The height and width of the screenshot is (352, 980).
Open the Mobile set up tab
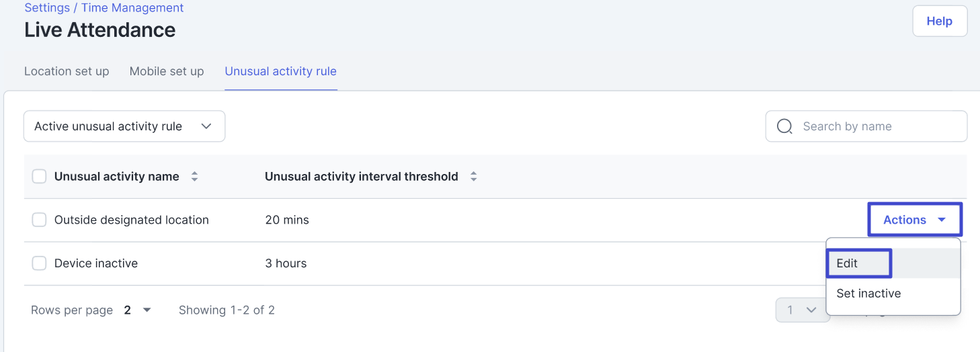pos(167,71)
